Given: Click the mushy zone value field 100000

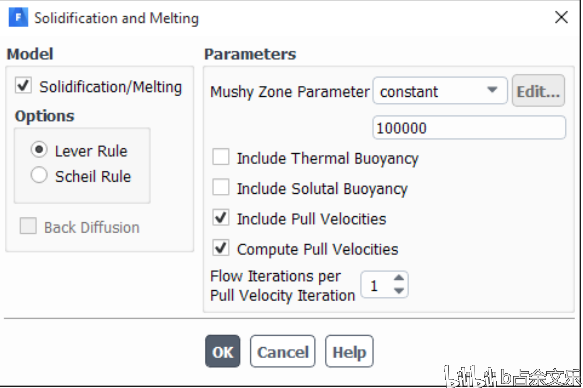Looking at the screenshot, I should (x=469, y=128).
